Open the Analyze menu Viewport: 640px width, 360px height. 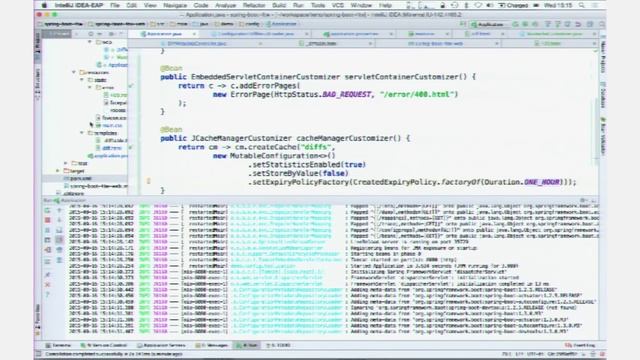(x=225, y=5)
